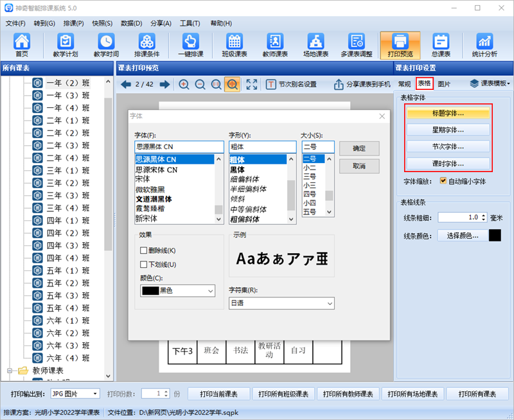The width and height of the screenshot is (514, 420).
Task: Open the 排课条件 toolbar icon
Action: coord(146,45)
